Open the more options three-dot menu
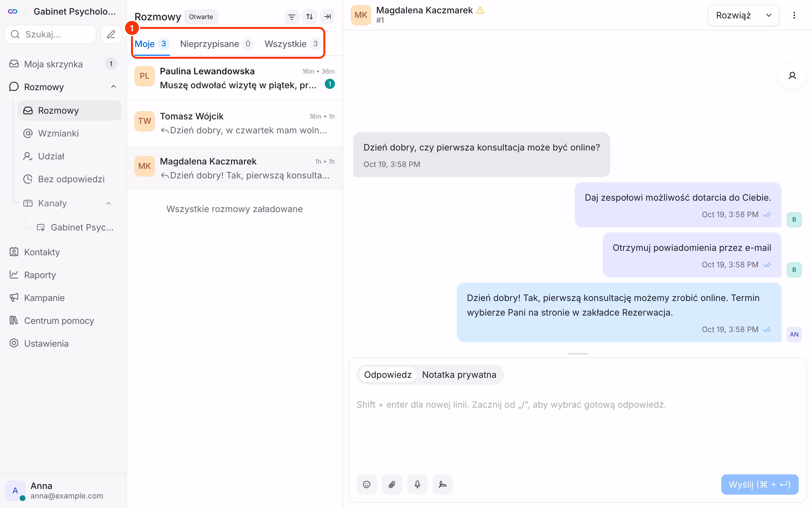The image size is (812, 508). [794, 15]
